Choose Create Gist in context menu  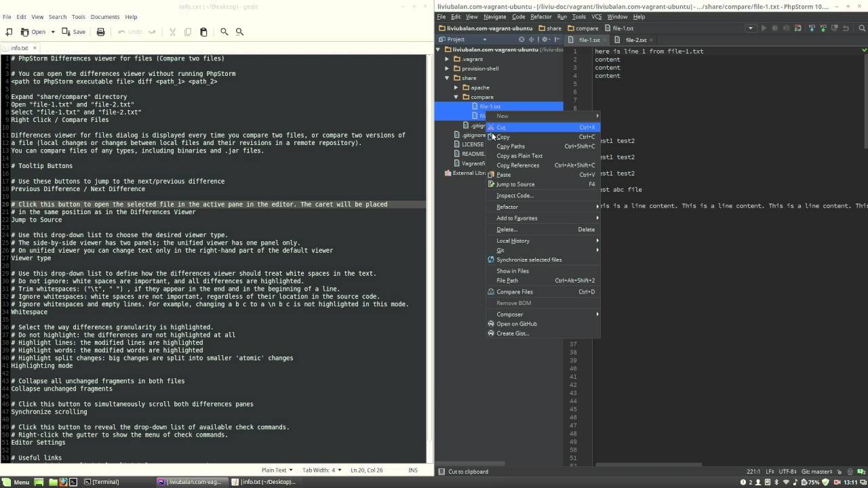(x=542, y=333)
